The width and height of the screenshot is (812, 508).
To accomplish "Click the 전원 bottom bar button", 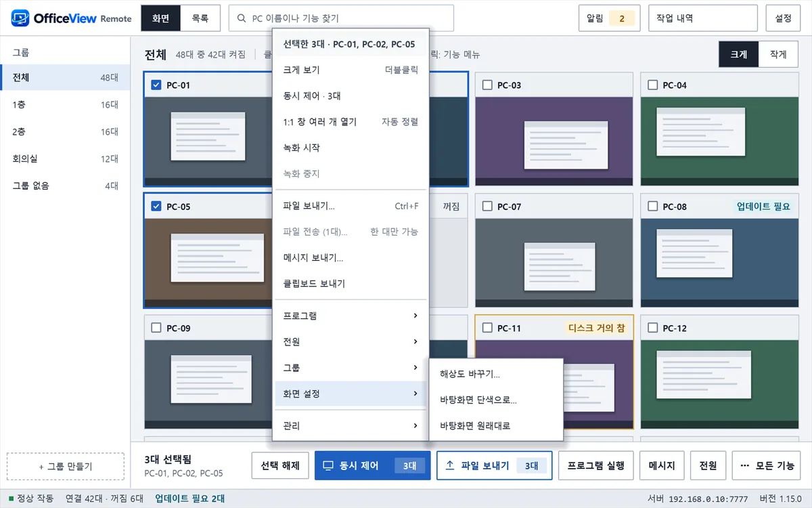I will 708,466.
